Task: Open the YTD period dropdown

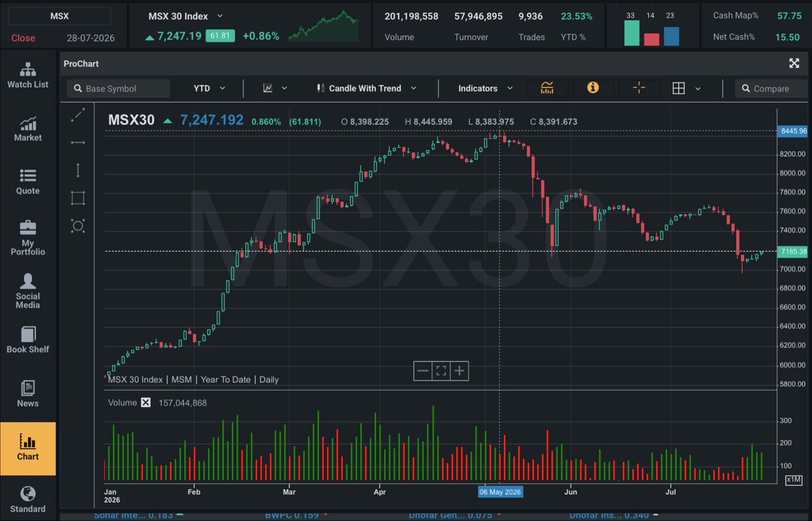Action: pyautogui.click(x=209, y=89)
